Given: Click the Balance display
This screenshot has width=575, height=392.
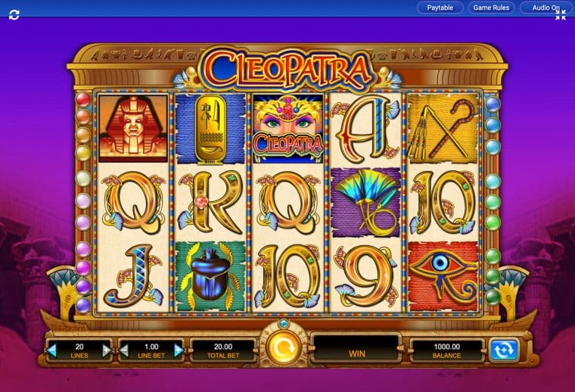Looking at the screenshot, I should pyautogui.click(x=446, y=350).
